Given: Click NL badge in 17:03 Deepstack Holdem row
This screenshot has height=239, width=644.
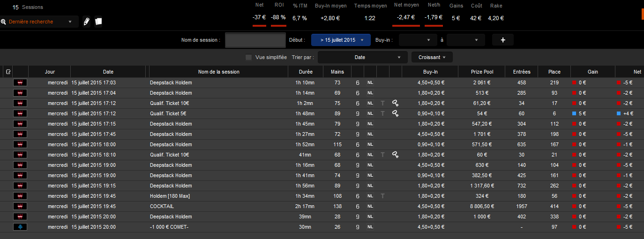Looking at the screenshot, I should pyautogui.click(x=370, y=82).
